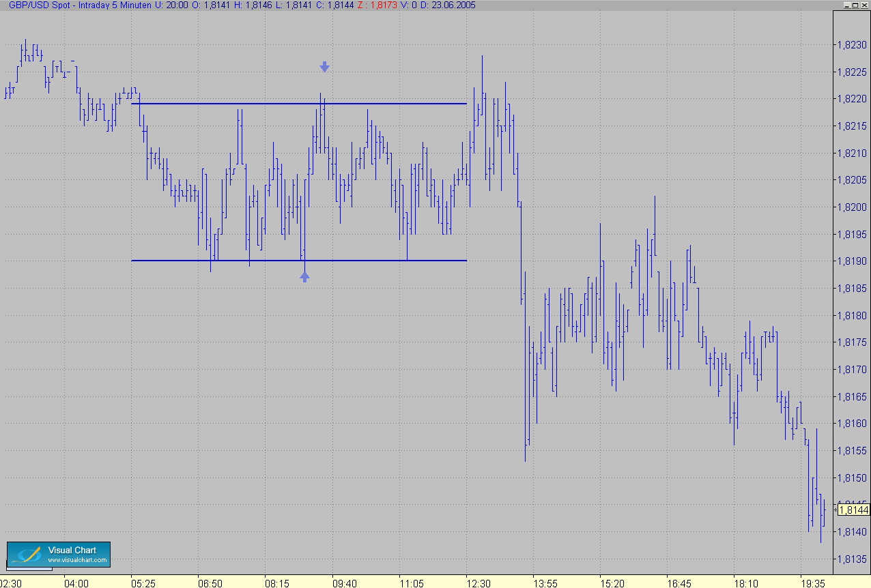This screenshot has width=871, height=588.
Task: Click the 12:30 time axis label
Action: tap(479, 584)
